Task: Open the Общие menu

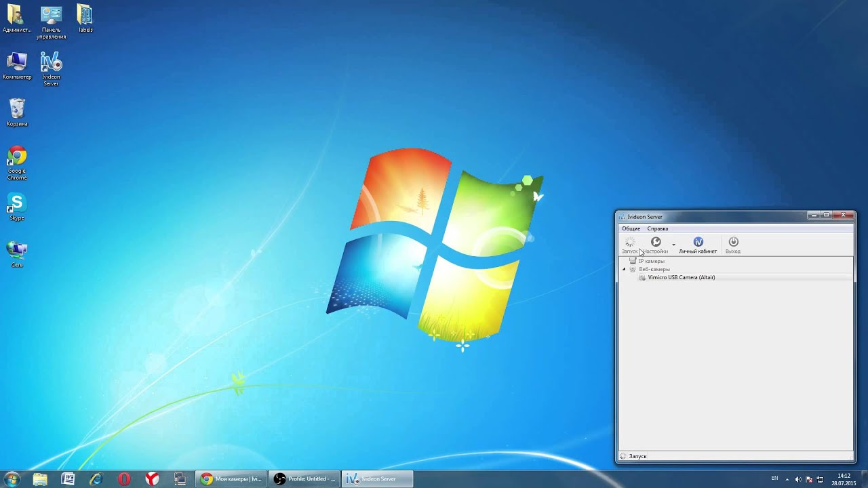Action: [x=631, y=228]
